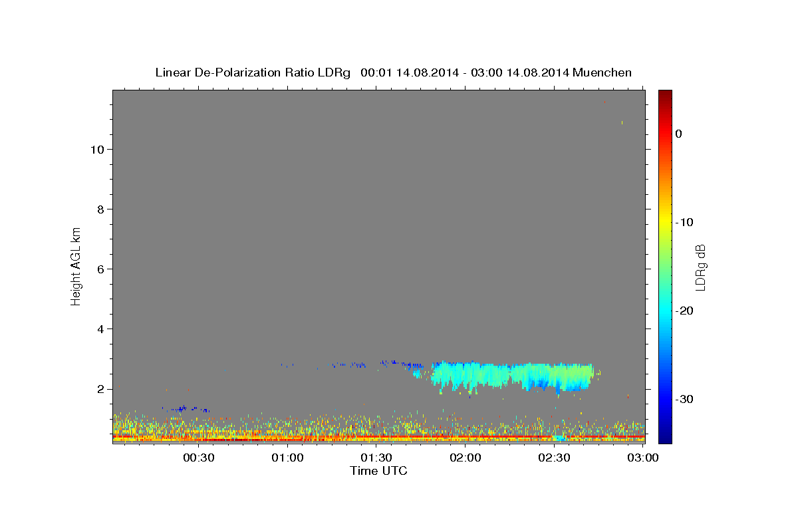
Task: Click the '00:30' time tick label
Action: coord(198,458)
